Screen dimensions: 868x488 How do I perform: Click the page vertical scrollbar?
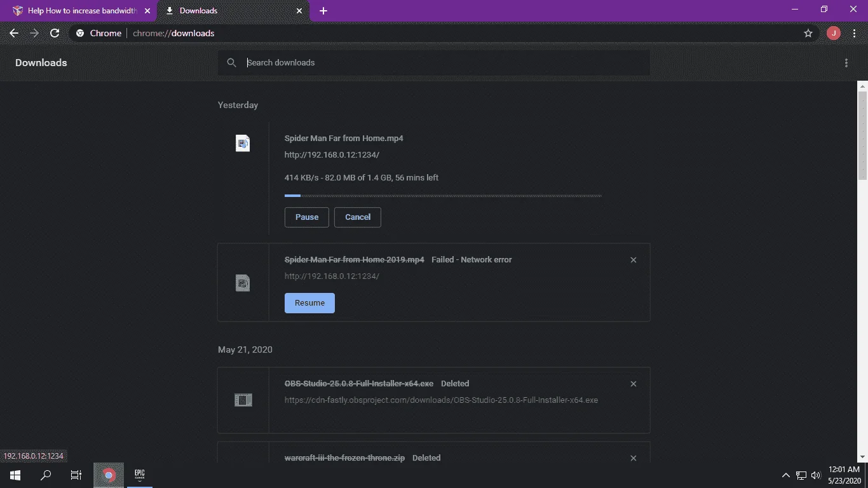pos(862,135)
